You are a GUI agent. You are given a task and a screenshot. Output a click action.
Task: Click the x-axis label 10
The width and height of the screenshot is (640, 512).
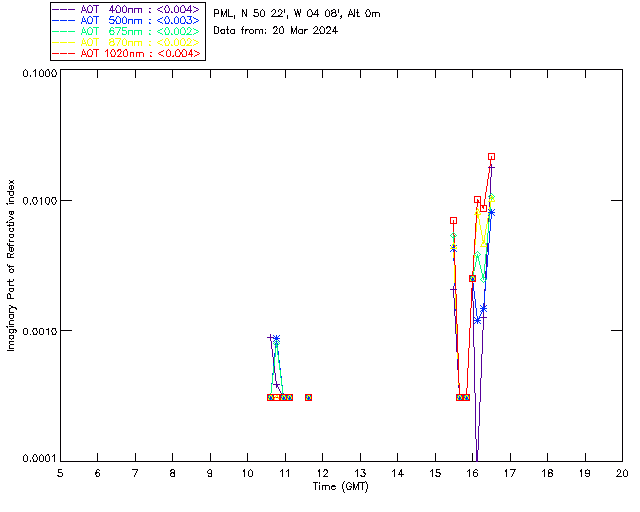(x=247, y=473)
